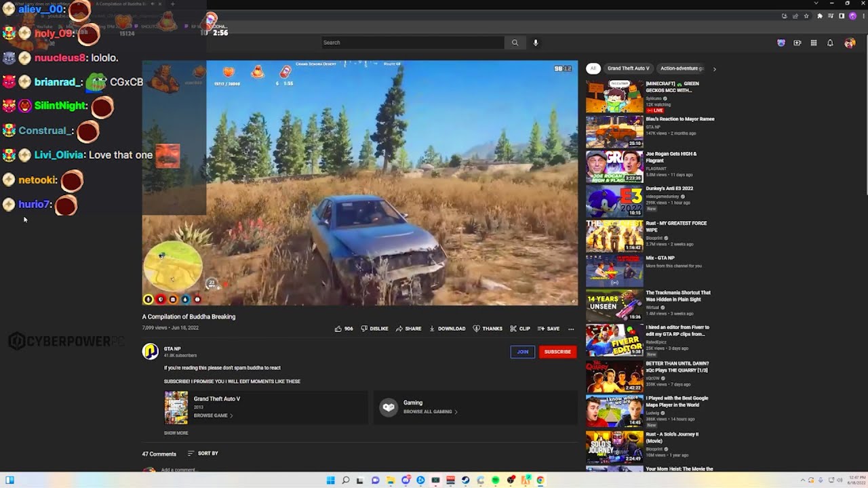The image size is (868, 488).
Task: Like the video with 906 likes
Action: click(x=344, y=329)
